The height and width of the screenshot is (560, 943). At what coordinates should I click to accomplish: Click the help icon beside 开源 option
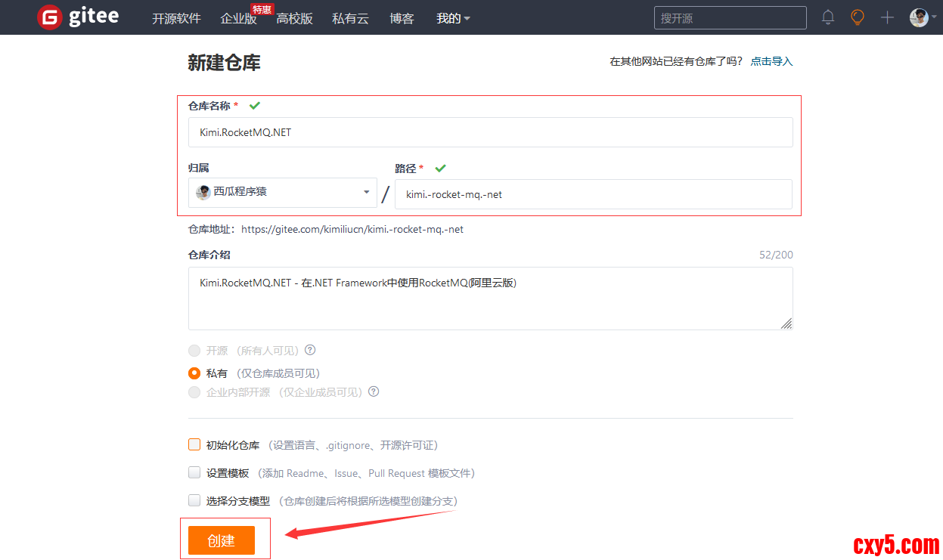point(310,351)
